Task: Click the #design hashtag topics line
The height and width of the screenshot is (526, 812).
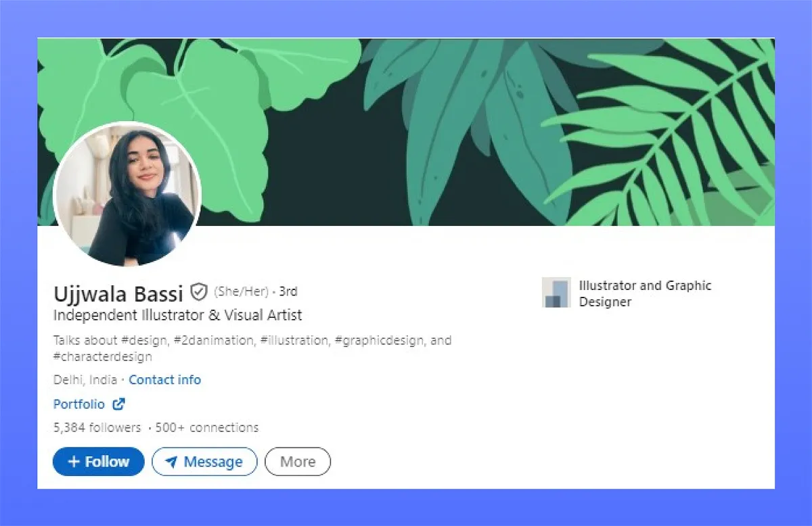Action: click(252, 348)
